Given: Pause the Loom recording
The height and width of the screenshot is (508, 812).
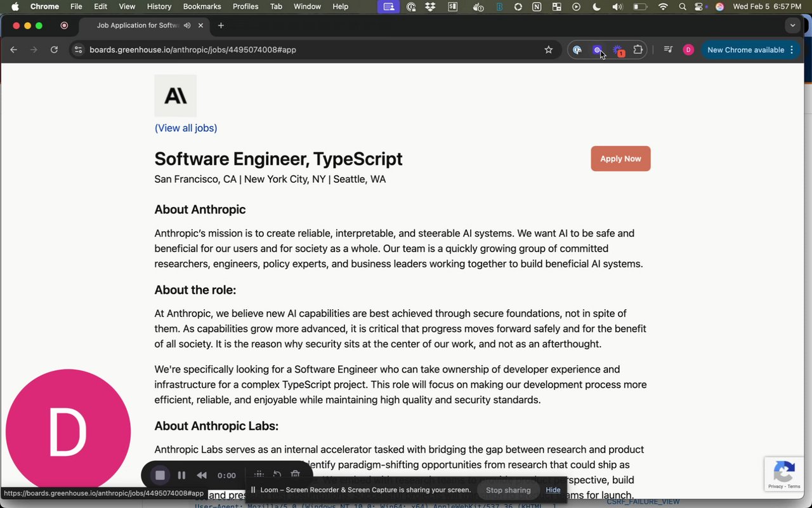Looking at the screenshot, I should tap(181, 475).
